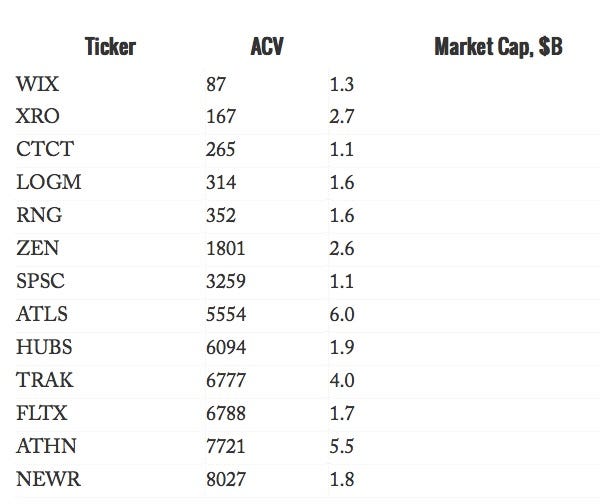
Task: Click the Market Cap, $B column header
Action: (498, 47)
